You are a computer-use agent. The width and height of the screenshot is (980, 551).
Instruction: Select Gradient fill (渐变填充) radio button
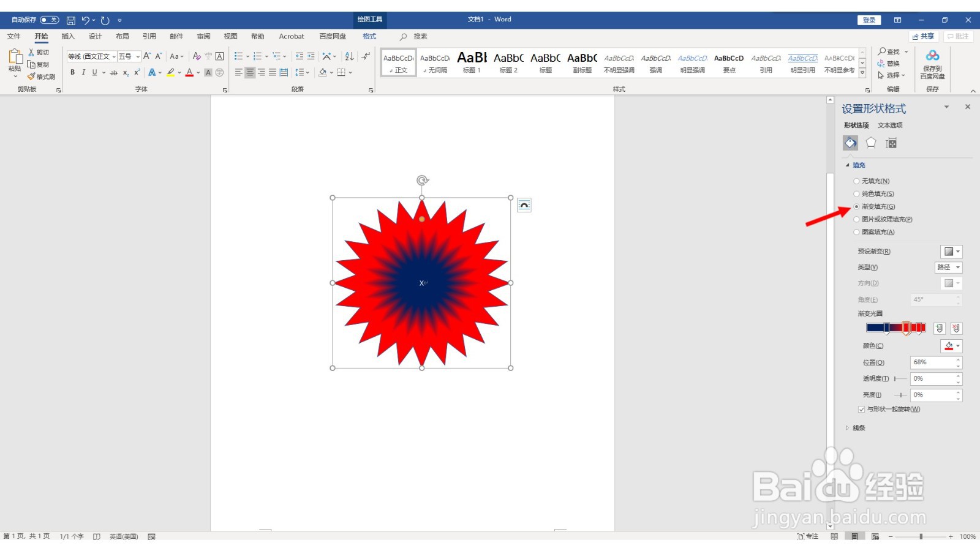point(856,207)
